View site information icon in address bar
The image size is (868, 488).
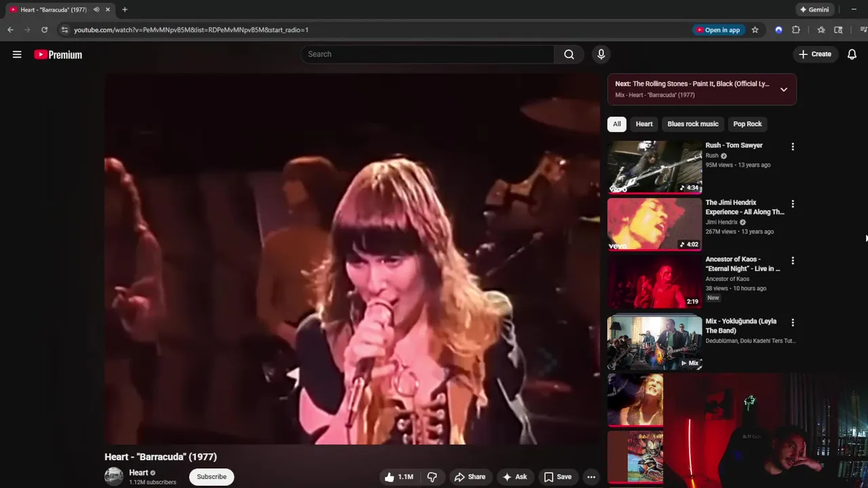click(64, 30)
